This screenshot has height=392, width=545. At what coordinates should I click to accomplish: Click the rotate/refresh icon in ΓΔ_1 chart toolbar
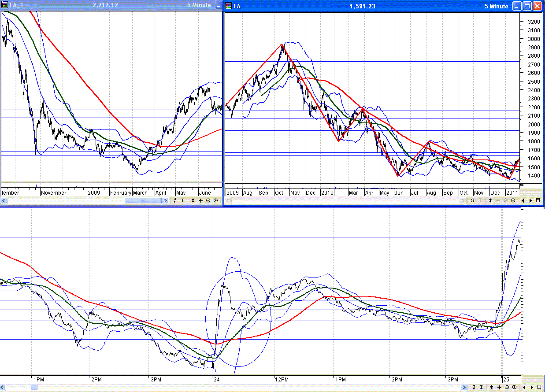175,200
